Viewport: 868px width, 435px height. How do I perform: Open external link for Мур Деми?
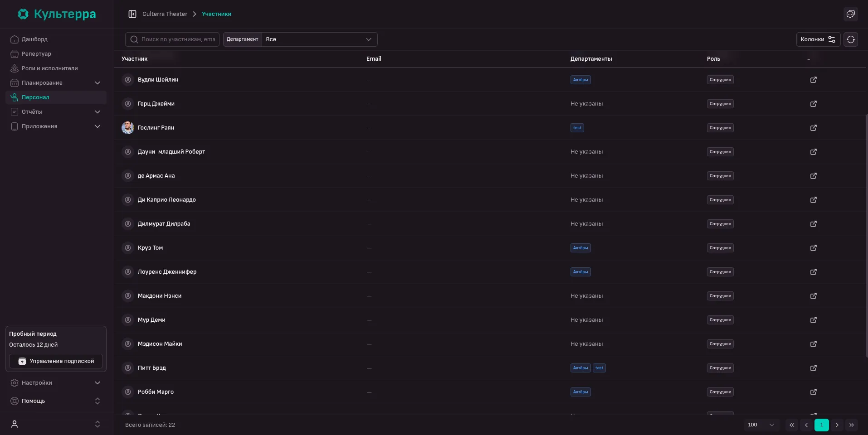click(x=814, y=320)
